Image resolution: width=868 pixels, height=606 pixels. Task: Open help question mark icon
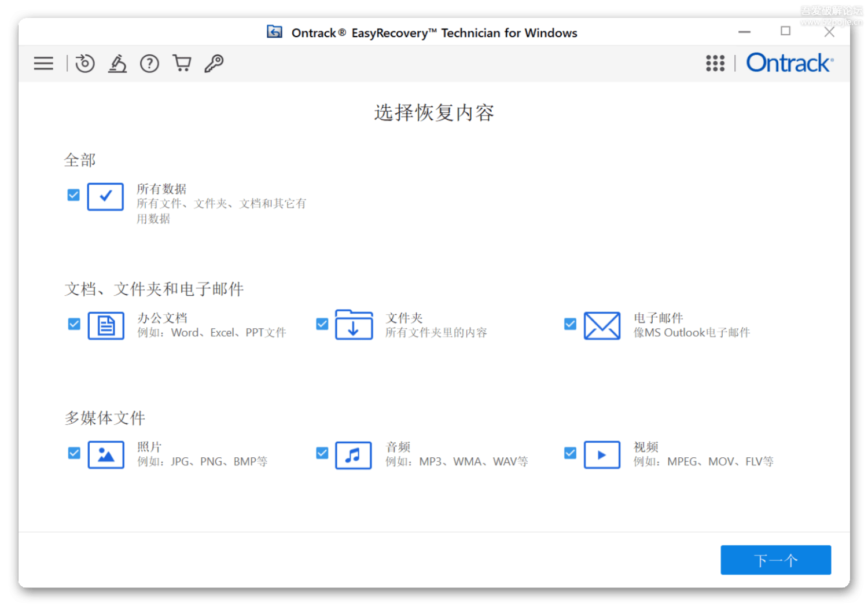tap(149, 63)
